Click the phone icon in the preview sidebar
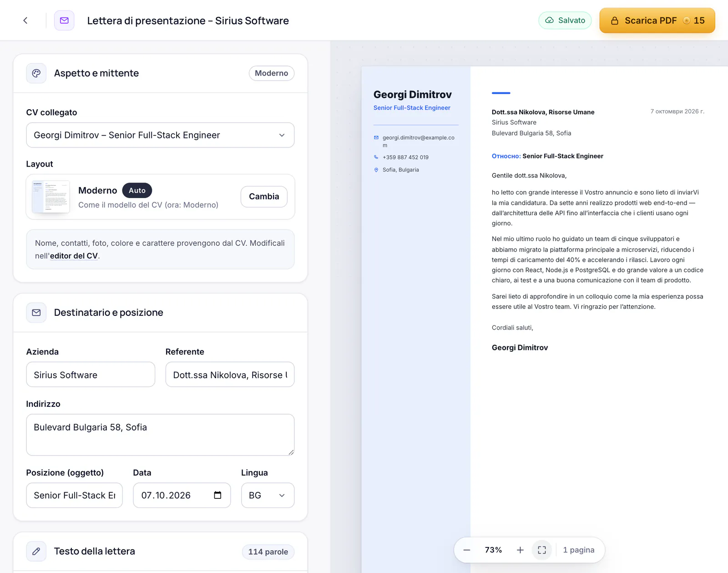Screen dimensions: 728x573 point(376,157)
